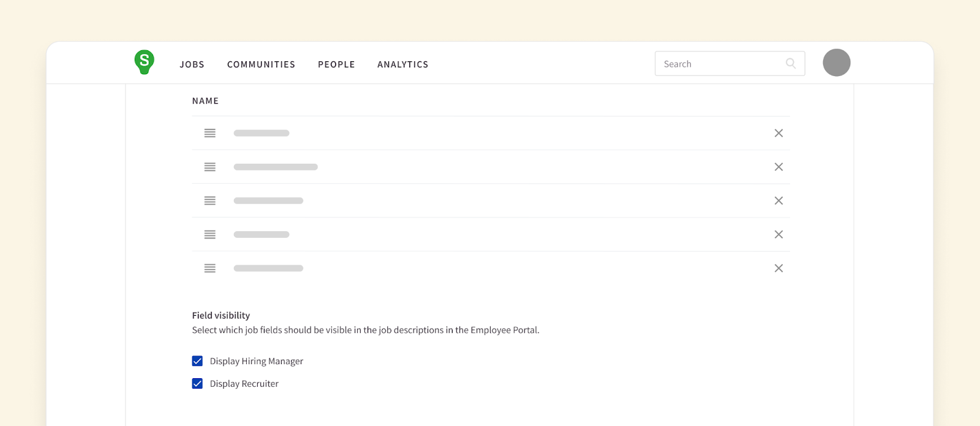The image size is (980, 426).
Task: Navigate to the People page
Action: [336, 64]
